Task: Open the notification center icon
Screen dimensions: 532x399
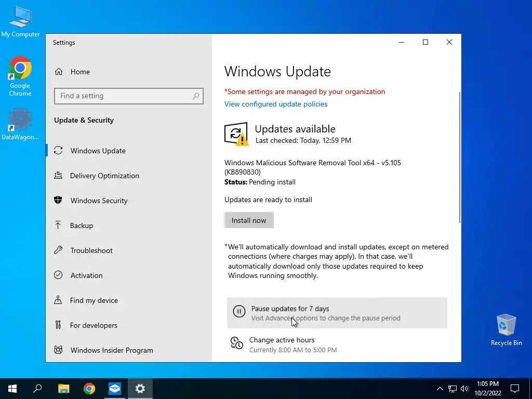Action: 515,389
